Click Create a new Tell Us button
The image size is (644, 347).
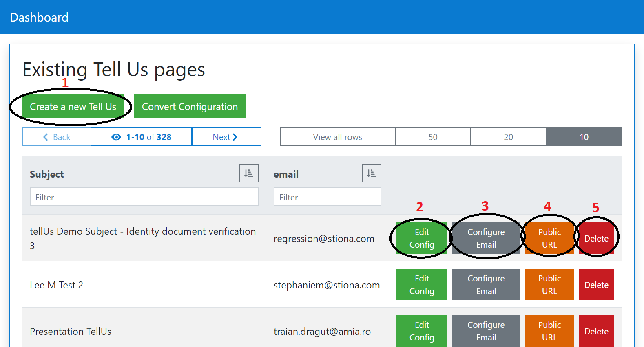[x=73, y=107]
